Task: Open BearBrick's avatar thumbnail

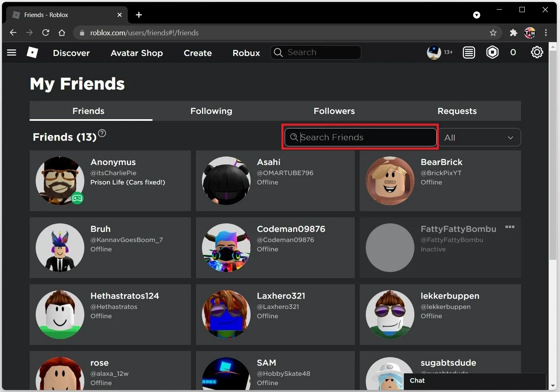Action: pos(390,181)
